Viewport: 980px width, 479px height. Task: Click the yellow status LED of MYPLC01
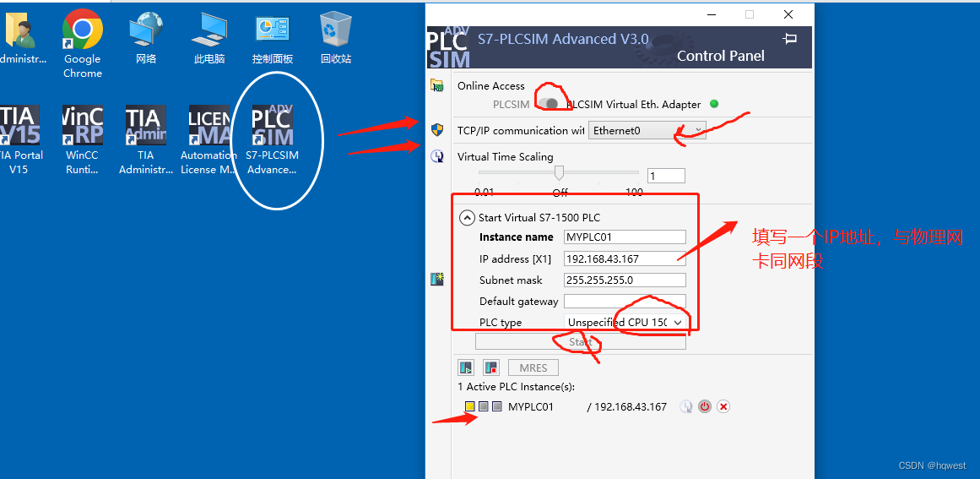click(470, 406)
